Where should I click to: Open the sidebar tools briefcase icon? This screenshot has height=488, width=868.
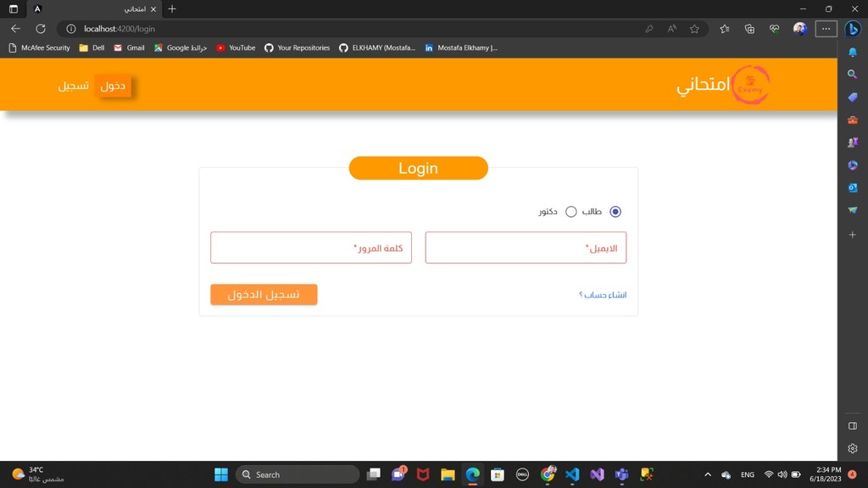pos(853,119)
